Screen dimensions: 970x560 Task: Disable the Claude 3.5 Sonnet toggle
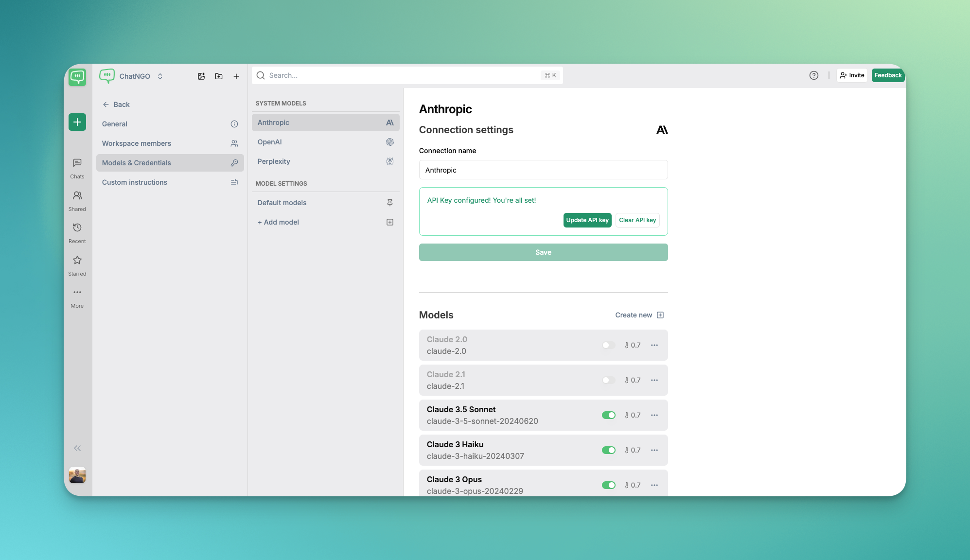[608, 415]
